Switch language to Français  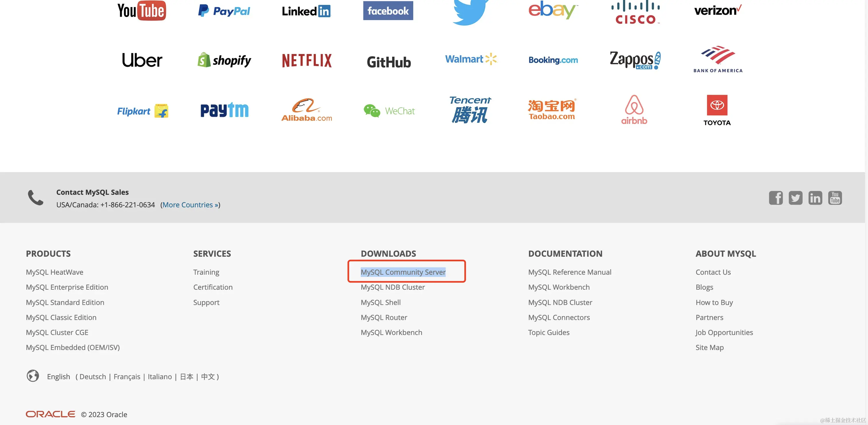[x=127, y=376]
